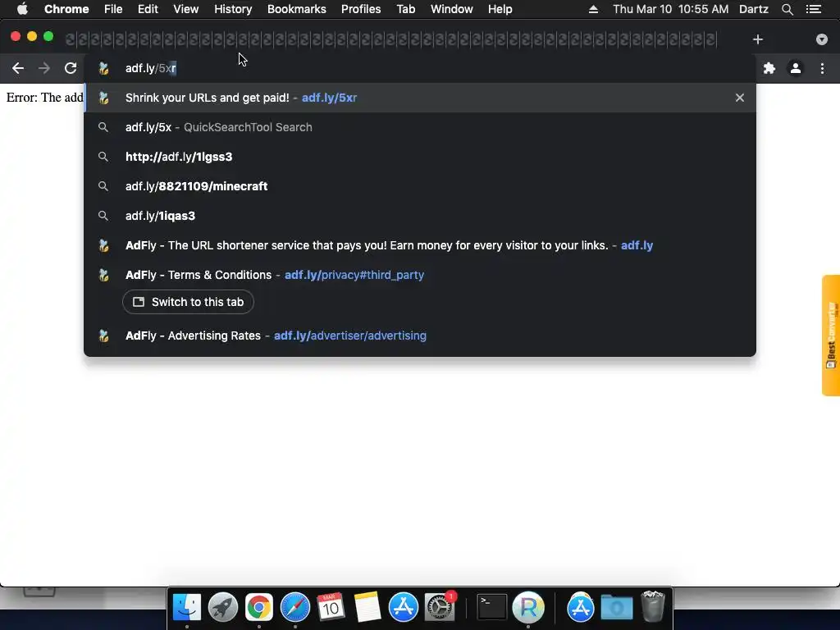Open the Tab menu
This screenshot has height=630, width=840.
click(x=406, y=9)
